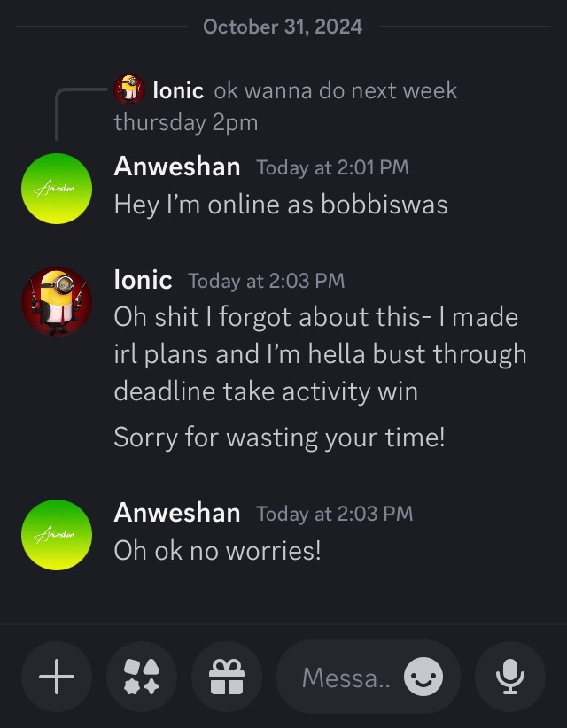Tap Anweshan's avatar on last message

pyautogui.click(x=57, y=535)
